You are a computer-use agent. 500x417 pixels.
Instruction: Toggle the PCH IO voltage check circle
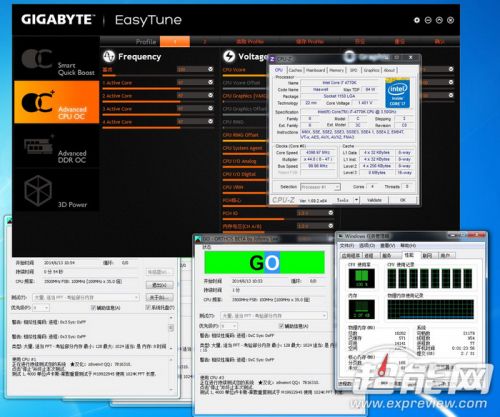[x=331, y=213]
